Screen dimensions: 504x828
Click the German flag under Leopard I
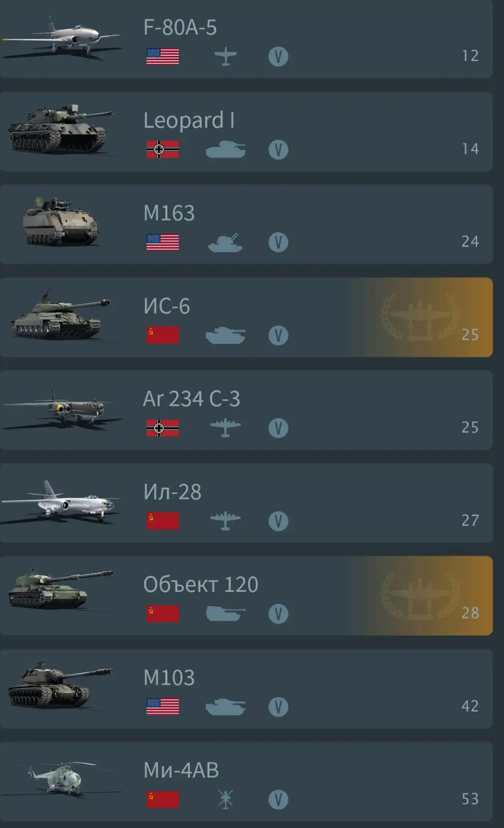[162, 149]
